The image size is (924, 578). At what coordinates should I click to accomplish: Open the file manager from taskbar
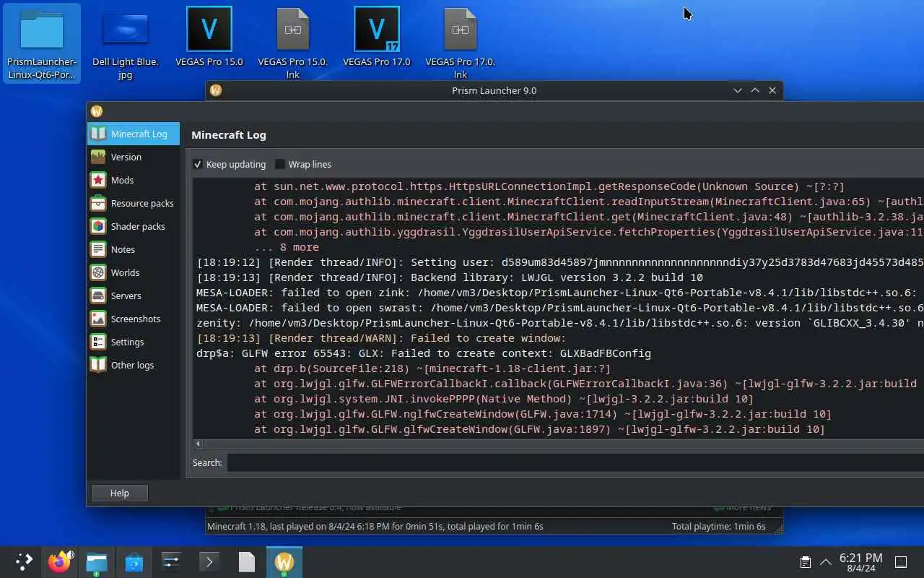97,561
